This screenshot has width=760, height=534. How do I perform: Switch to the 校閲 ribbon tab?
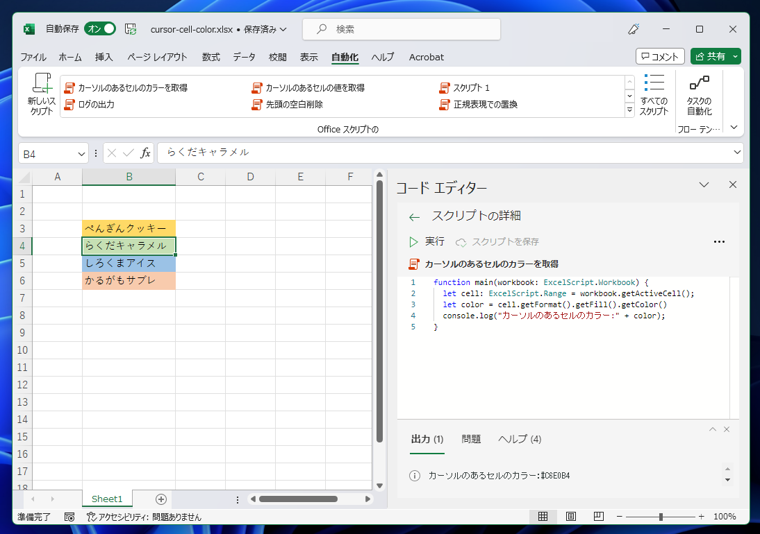[278, 57]
